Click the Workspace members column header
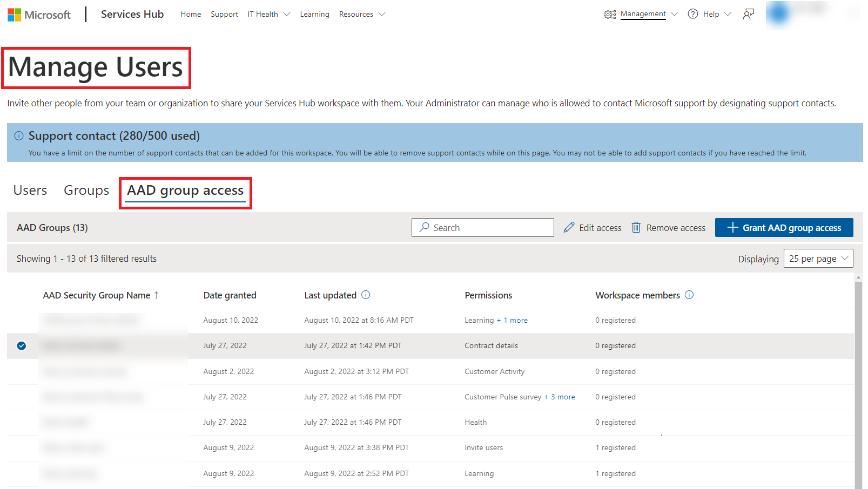The image size is (868, 489). (x=637, y=295)
